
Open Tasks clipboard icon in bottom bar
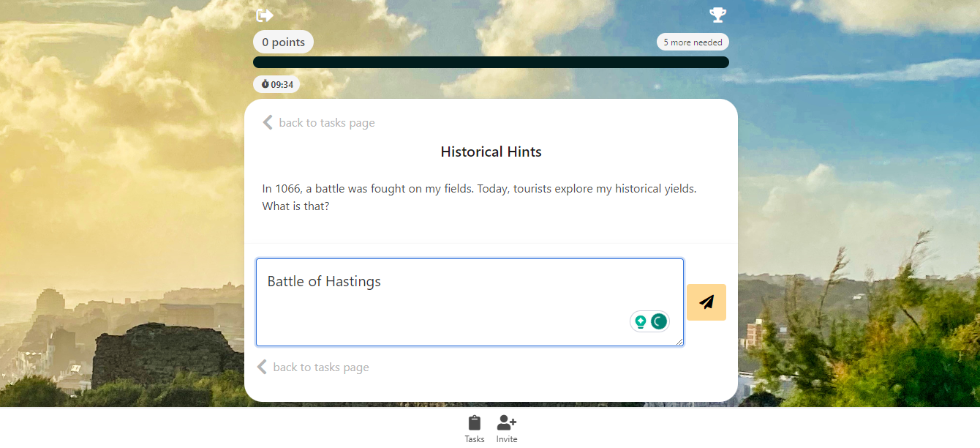475,423
